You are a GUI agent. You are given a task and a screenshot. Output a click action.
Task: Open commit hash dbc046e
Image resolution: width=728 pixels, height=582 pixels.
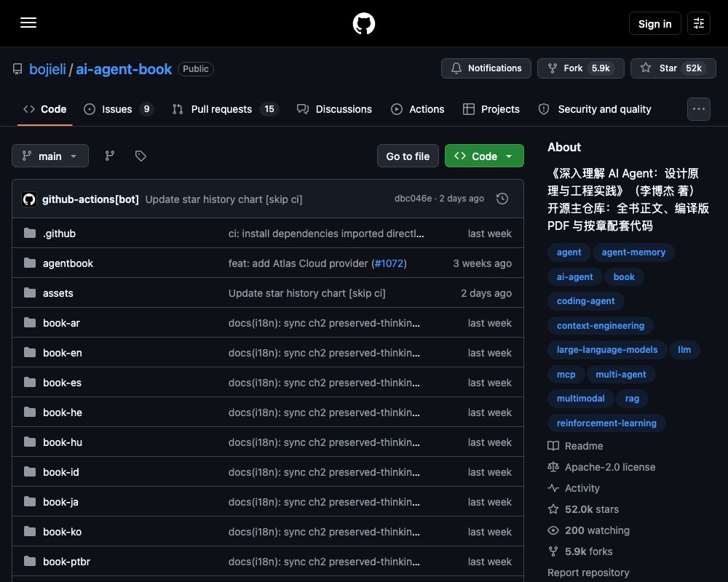(x=413, y=199)
